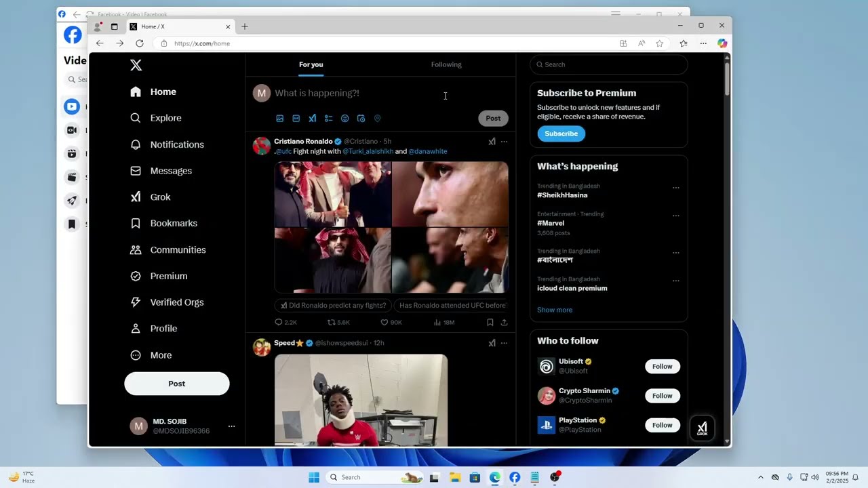Open File Explorer from the taskbar

pyautogui.click(x=454, y=477)
